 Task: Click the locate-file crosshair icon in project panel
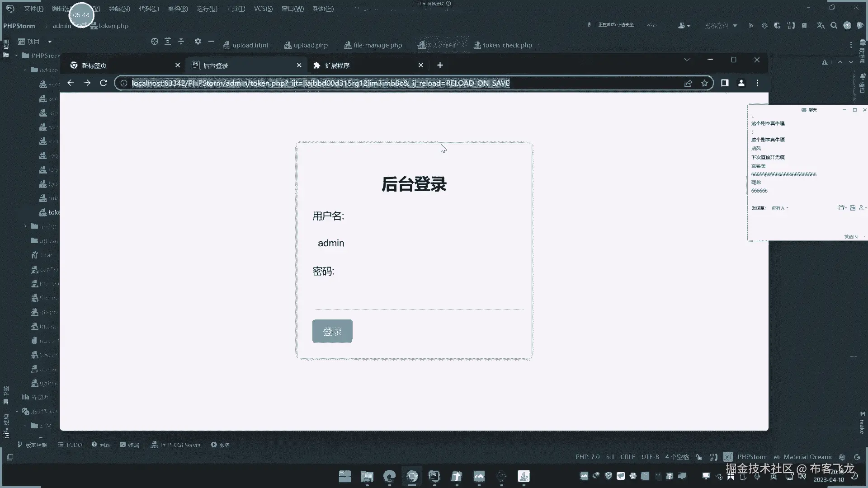155,42
